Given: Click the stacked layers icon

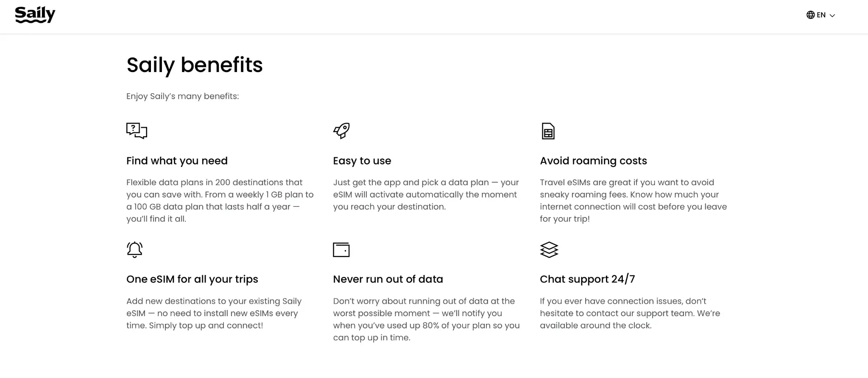Looking at the screenshot, I should tap(549, 250).
